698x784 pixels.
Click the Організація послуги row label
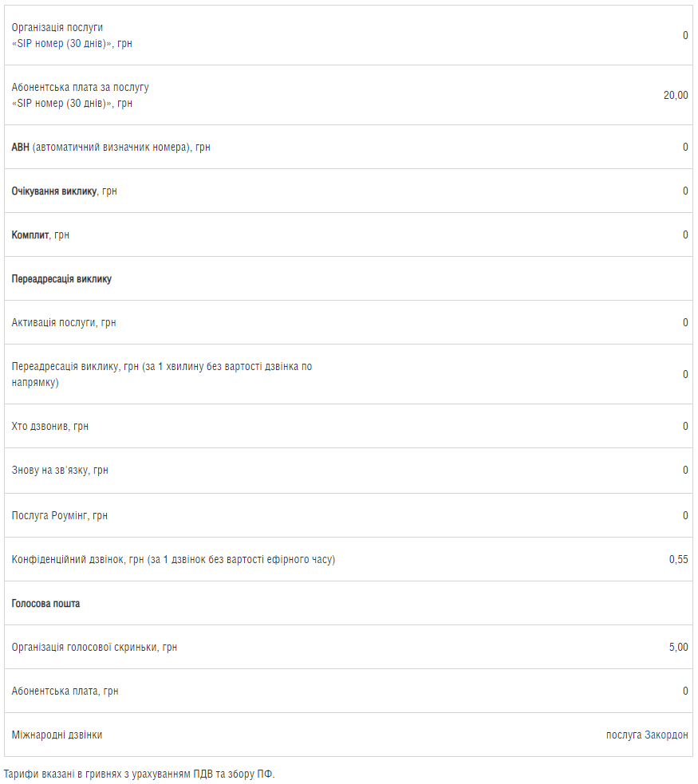coord(57,27)
